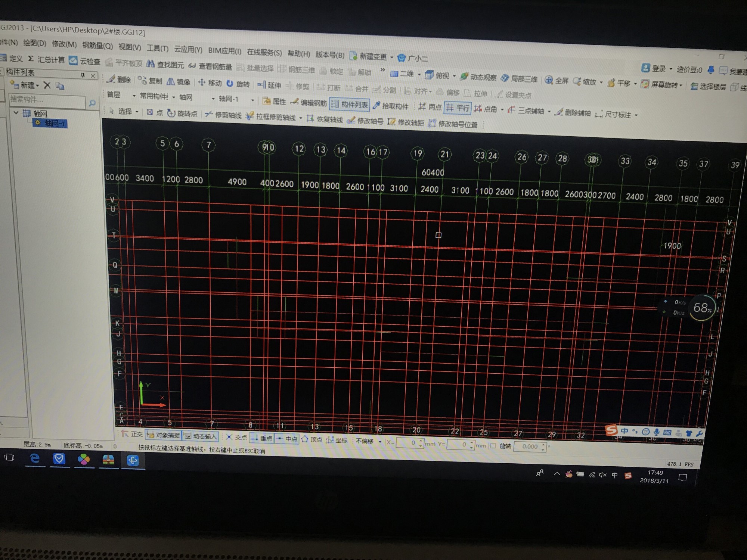Open 查找图元 find tool
The width and height of the screenshot is (747, 560).
(x=165, y=64)
